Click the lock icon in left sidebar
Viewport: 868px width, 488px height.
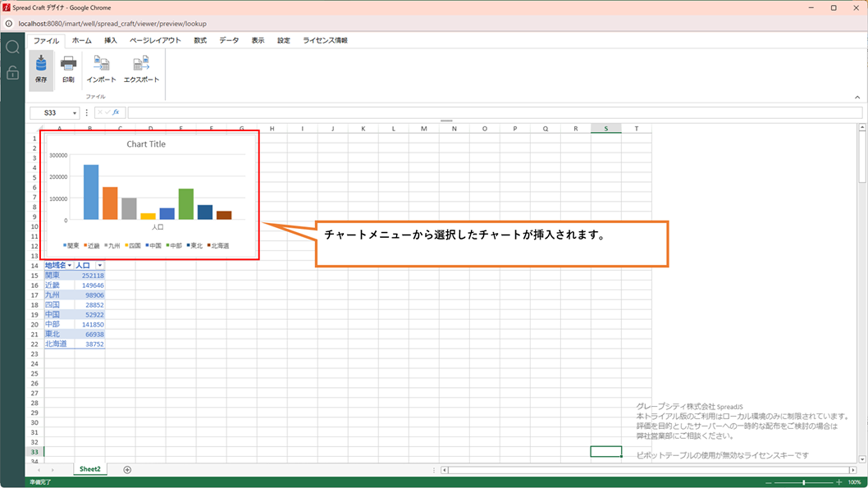(12, 73)
